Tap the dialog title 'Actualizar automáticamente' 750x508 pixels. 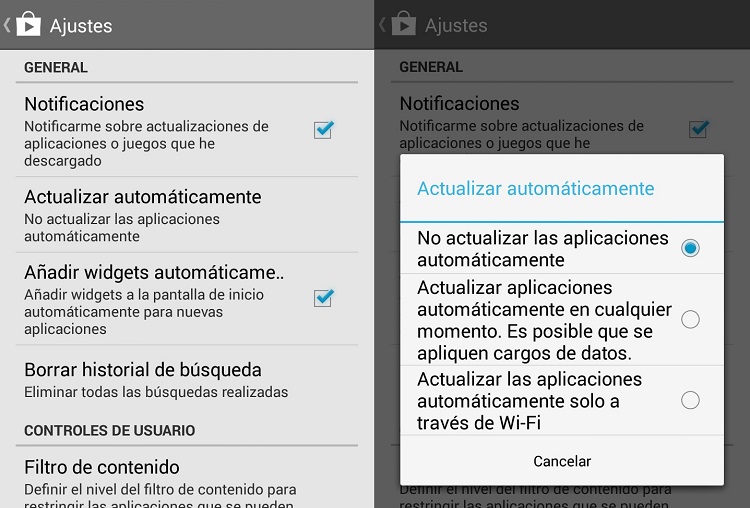[x=536, y=188]
